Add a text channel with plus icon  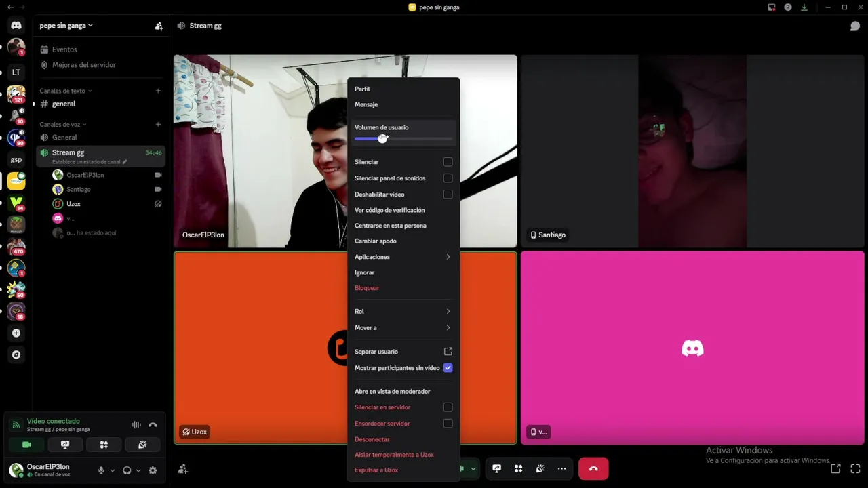tap(158, 91)
